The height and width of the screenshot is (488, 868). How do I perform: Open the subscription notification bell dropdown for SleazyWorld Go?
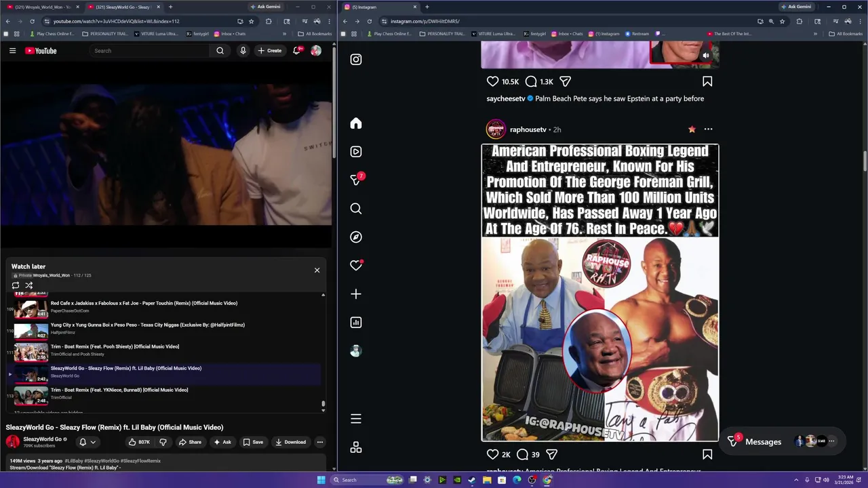(x=87, y=442)
